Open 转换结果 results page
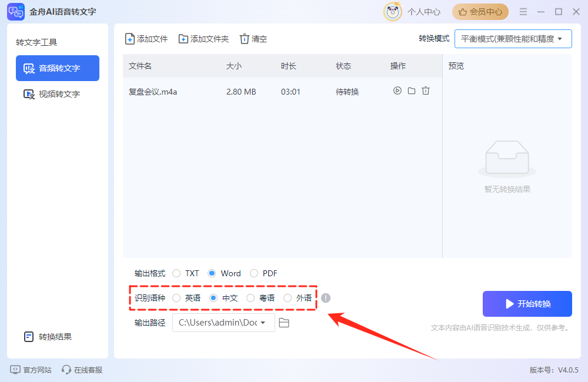The height and width of the screenshot is (382, 588). click(x=48, y=337)
